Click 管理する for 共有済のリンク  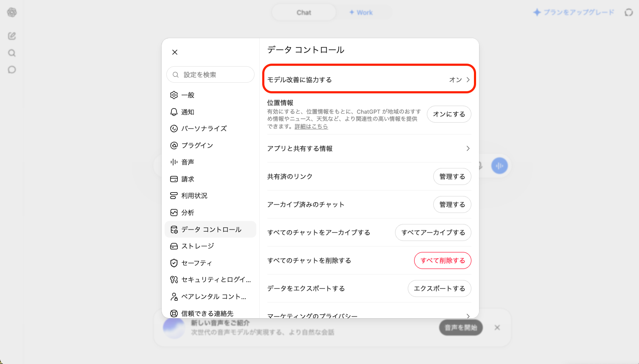click(452, 176)
